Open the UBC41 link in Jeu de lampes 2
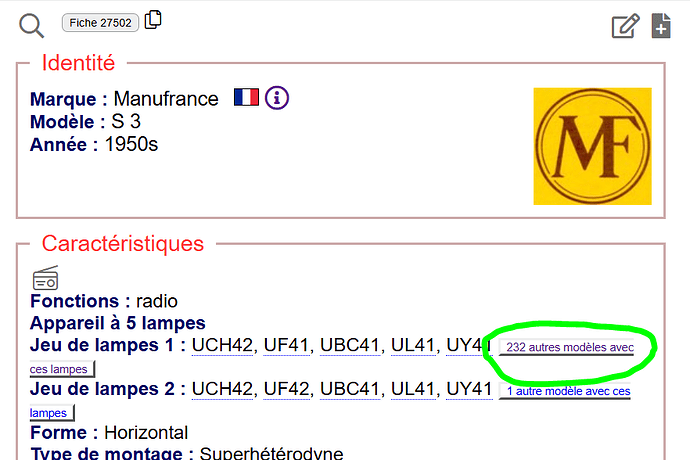 coord(349,389)
